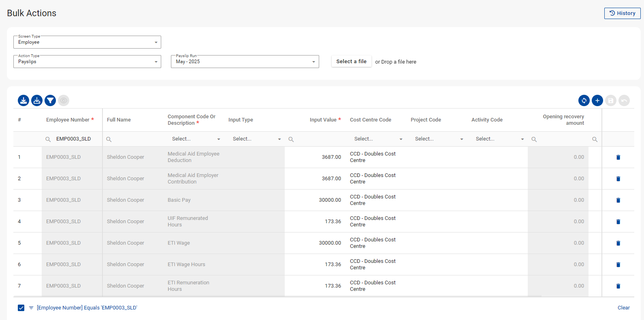Expand the Action Type Payslips dropdown
The height and width of the screenshot is (320, 644).
[x=87, y=62]
